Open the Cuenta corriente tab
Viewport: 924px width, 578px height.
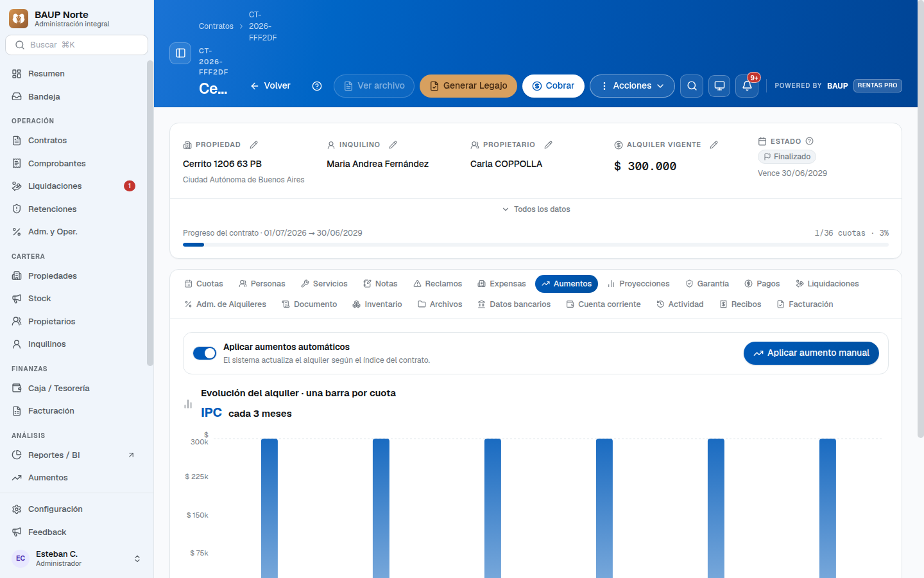click(x=603, y=304)
